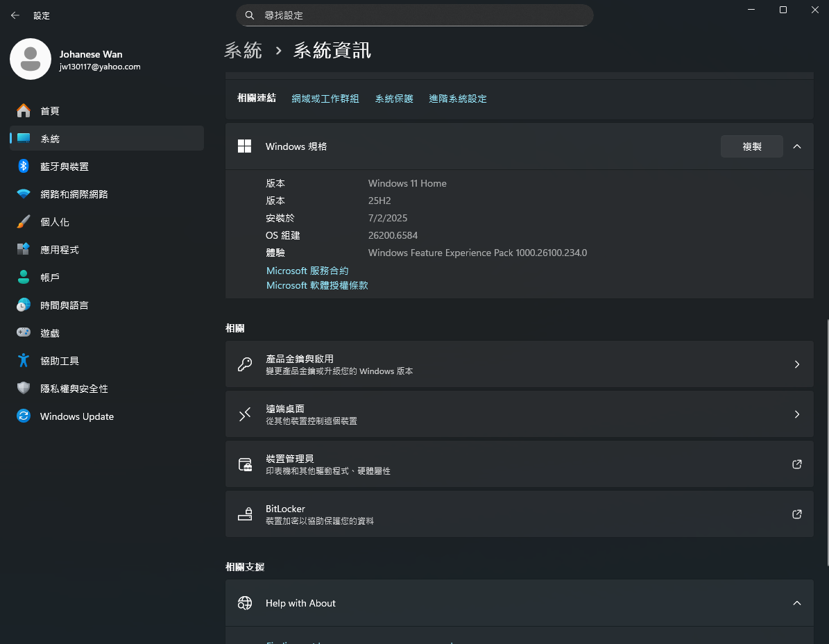
Task: Click the 相關支援 section heading
Action: pyautogui.click(x=245, y=567)
